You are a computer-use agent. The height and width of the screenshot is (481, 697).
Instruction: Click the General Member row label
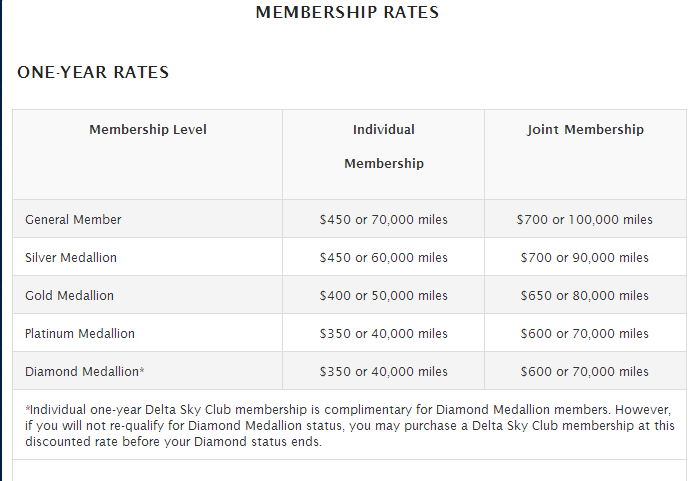click(73, 219)
